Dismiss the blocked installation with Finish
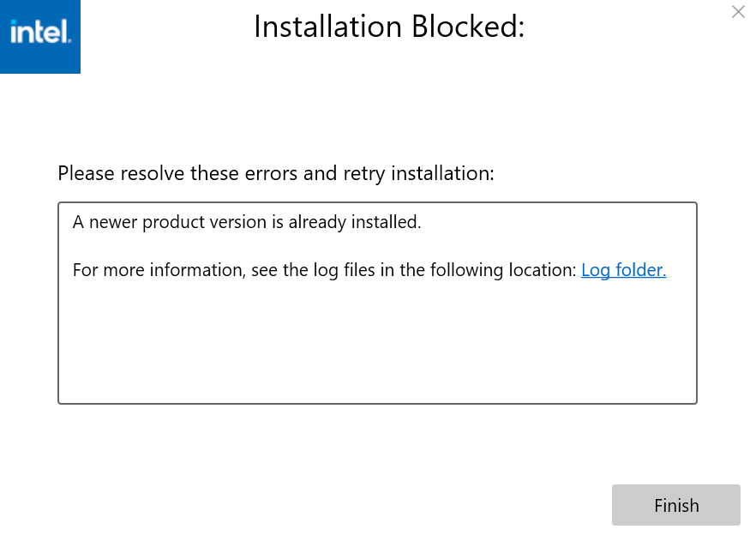The image size is (756, 535). click(675, 505)
